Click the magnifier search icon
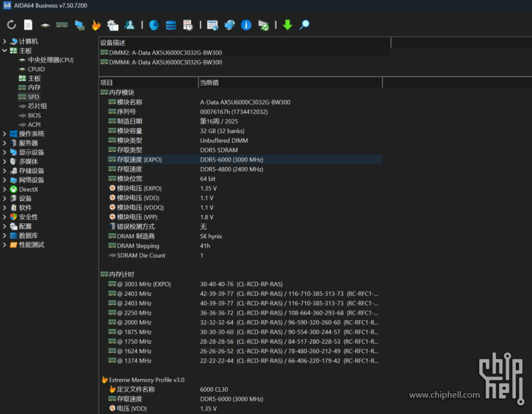This screenshot has width=532, height=414. (304, 25)
